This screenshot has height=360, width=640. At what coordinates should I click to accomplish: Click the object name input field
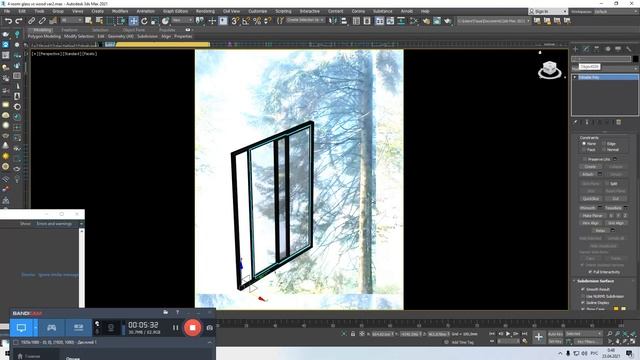[x=601, y=59]
